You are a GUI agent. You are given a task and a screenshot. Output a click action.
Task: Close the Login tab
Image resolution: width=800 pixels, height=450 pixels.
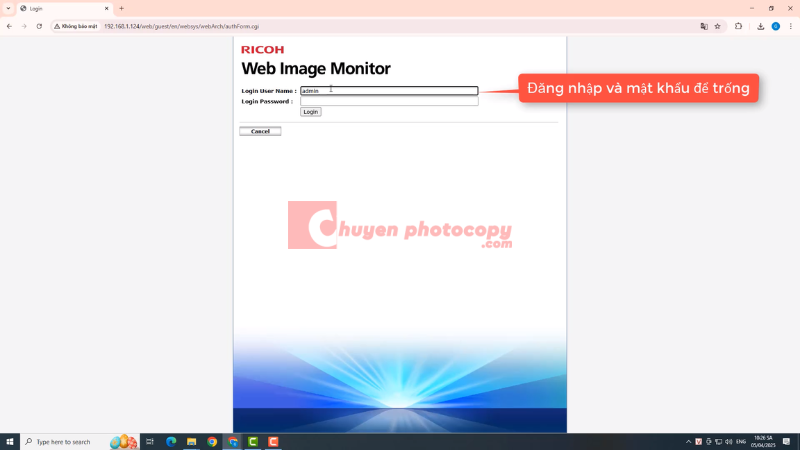[107, 9]
